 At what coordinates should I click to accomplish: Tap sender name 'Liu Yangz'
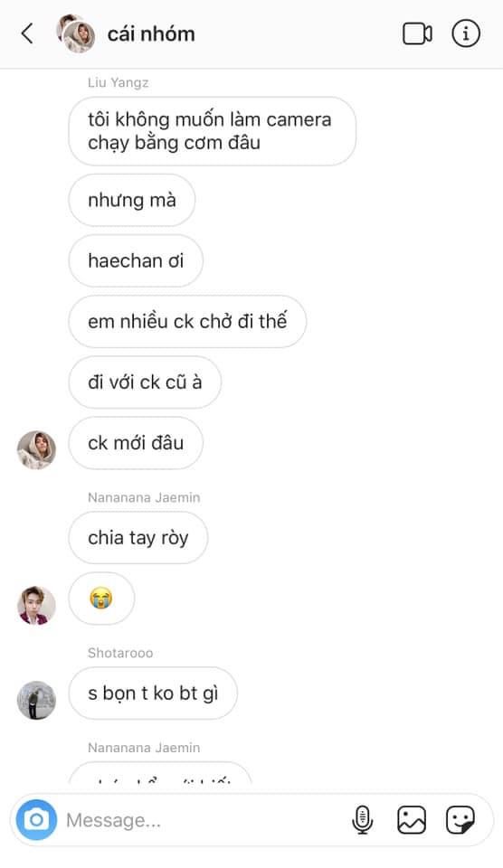click(118, 82)
